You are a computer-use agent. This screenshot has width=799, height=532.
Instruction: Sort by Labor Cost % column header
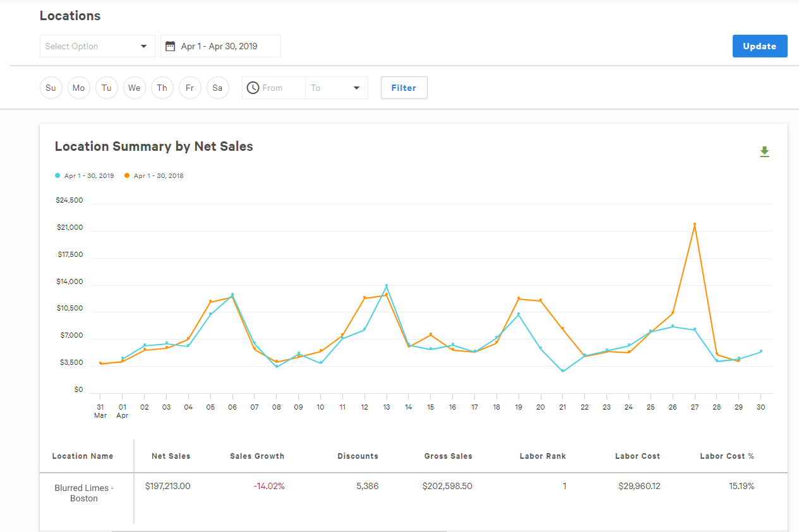[x=726, y=456]
